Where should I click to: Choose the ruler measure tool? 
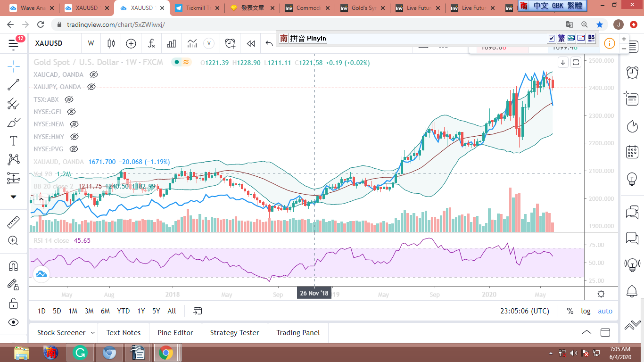click(14, 222)
